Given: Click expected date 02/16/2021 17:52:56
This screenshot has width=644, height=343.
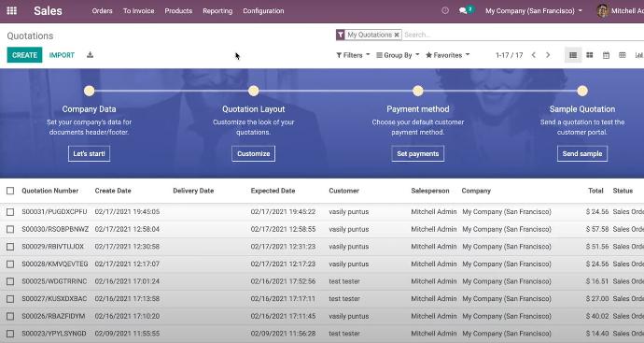Looking at the screenshot, I should 283,281.
